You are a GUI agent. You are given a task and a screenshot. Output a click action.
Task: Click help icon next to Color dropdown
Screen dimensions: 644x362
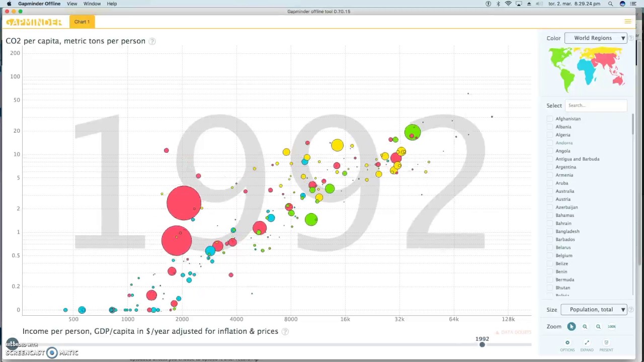point(631,38)
